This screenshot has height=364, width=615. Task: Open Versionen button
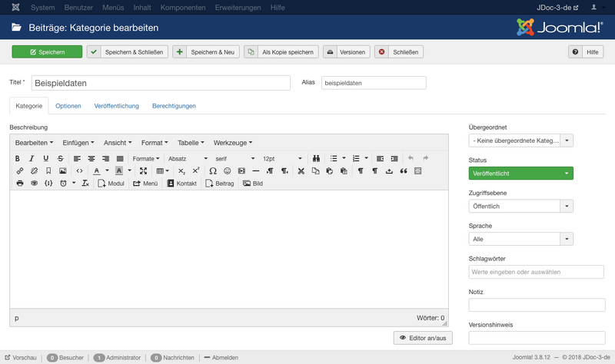pos(347,51)
